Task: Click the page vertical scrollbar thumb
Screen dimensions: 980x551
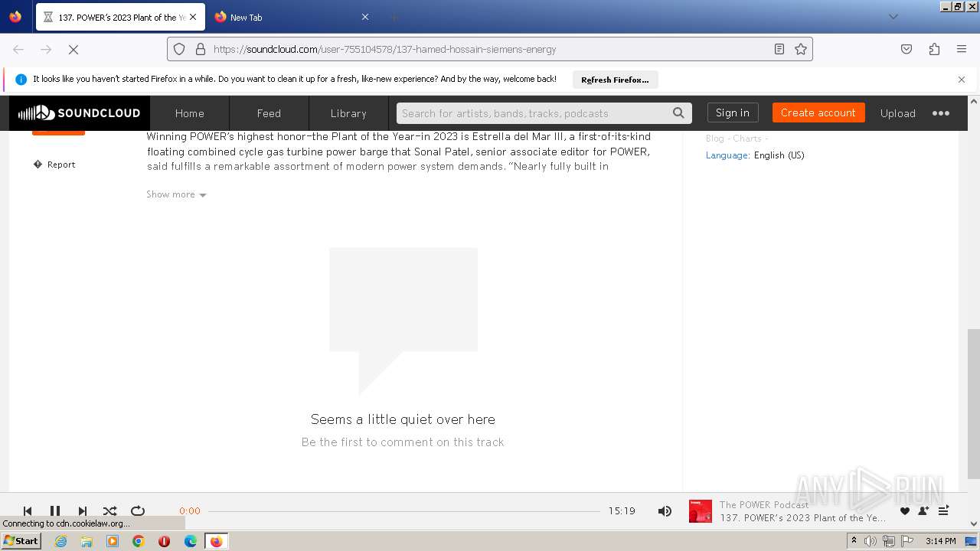Action: pyautogui.click(x=974, y=403)
